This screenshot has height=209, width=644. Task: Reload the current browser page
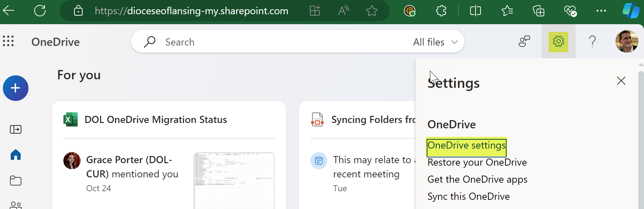point(40,11)
